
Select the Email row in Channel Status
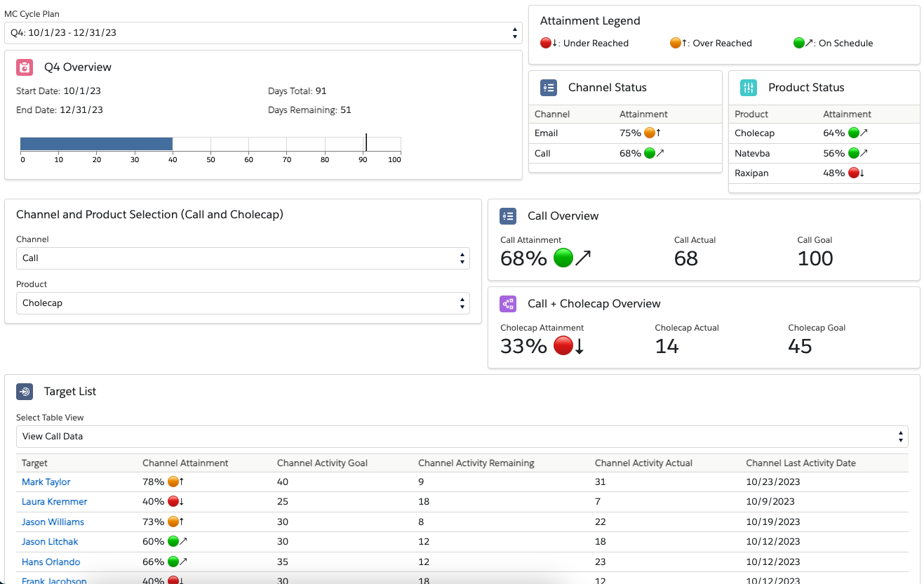[547, 133]
